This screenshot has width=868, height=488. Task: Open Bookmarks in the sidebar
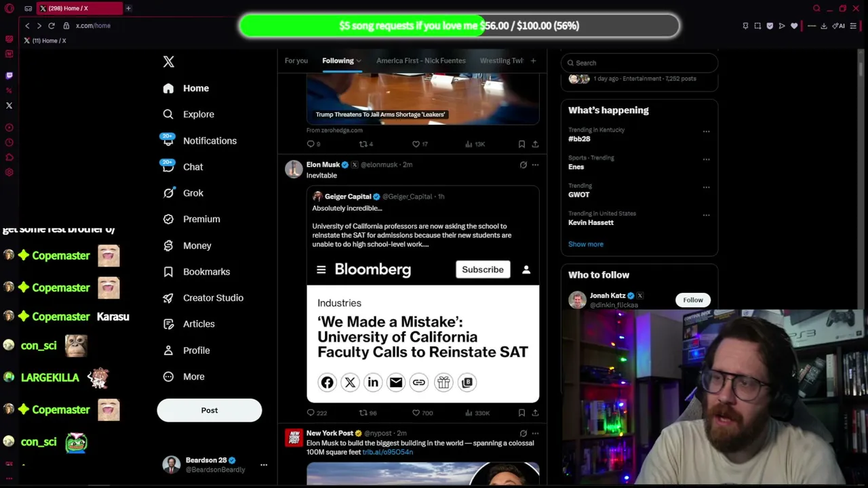click(197, 272)
